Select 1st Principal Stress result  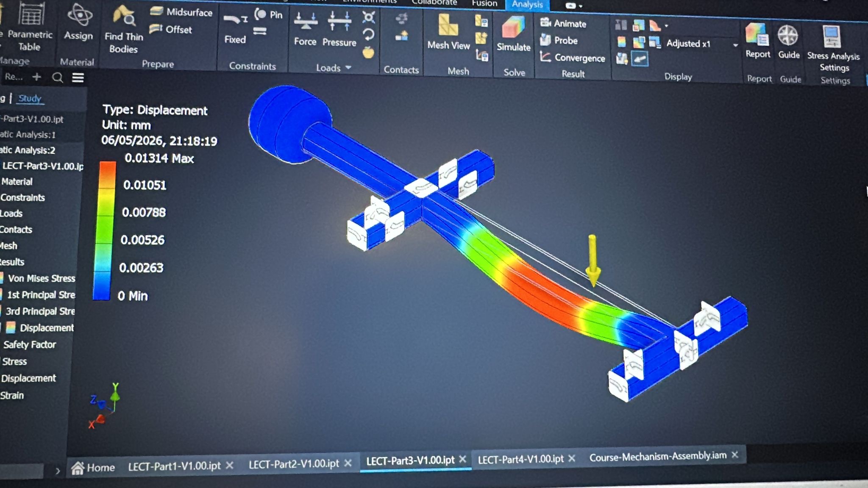[x=38, y=295]
